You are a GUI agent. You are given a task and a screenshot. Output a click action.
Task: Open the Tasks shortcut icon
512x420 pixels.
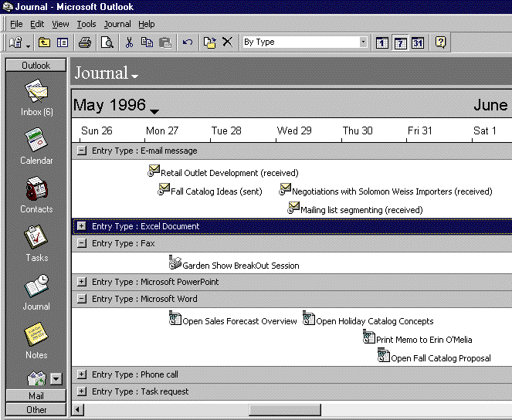click(36, 241)
